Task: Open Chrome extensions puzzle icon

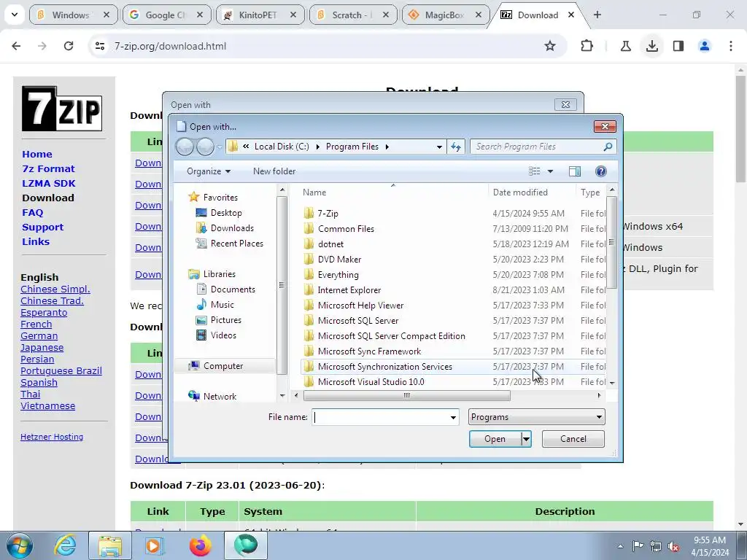Action: pos(587,46)
